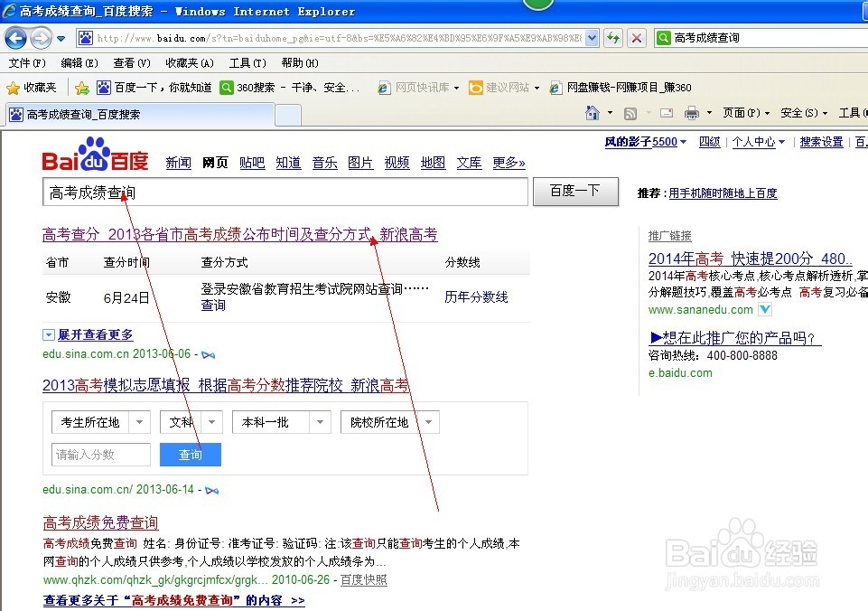Screen dimensions: 868x611
Task: Open the 查看(V) menu
Action: 132,62
